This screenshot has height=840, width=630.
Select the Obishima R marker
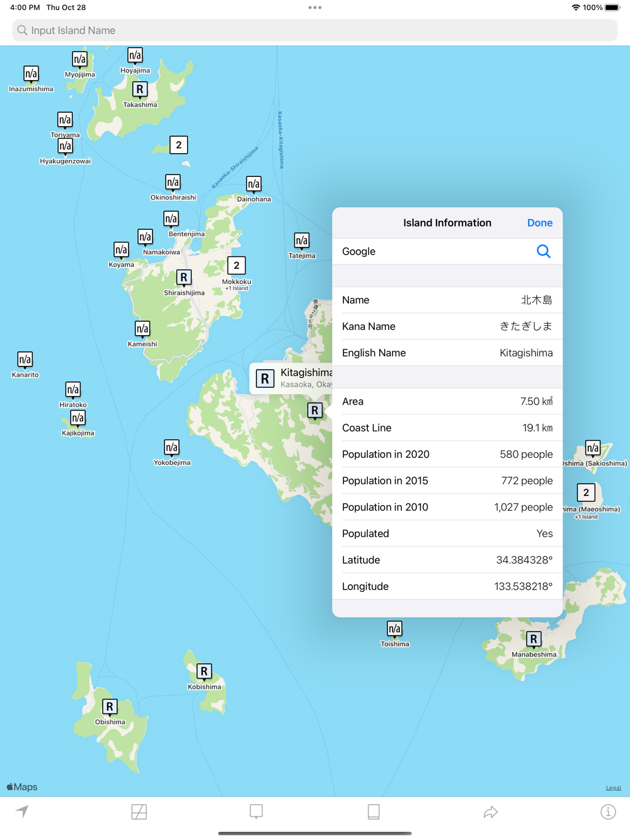pos(110,707)
